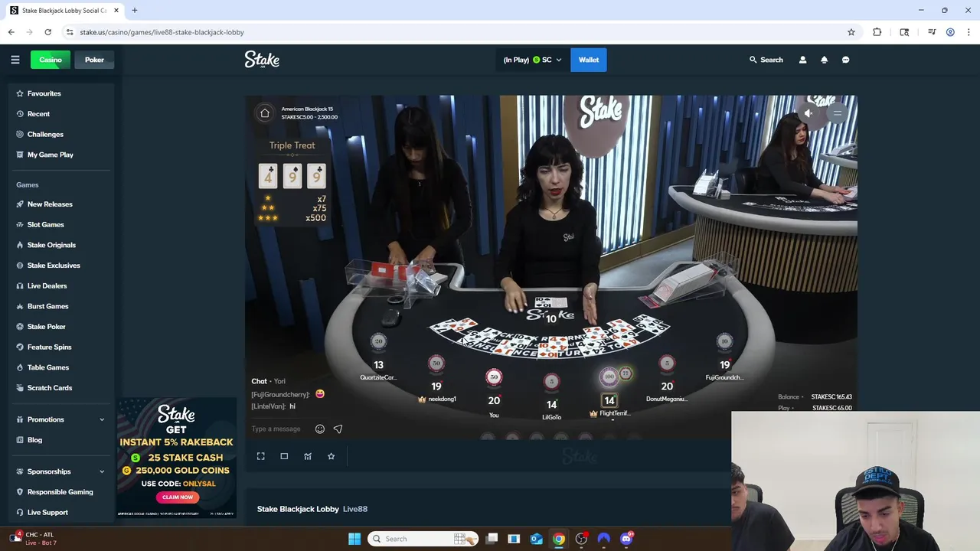The image size is (980, 551).
Task: Click the address bar URL
Action: (162, 32)
